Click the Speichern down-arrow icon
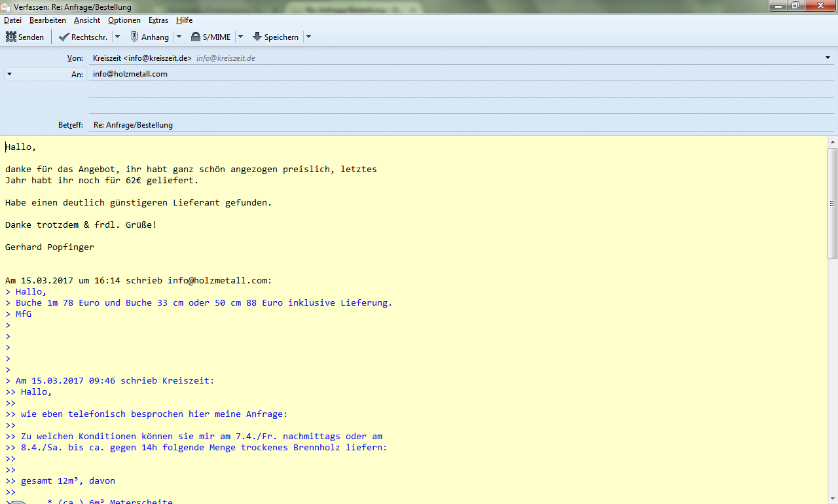The image size is (838, 504). [x=257, y=37]
